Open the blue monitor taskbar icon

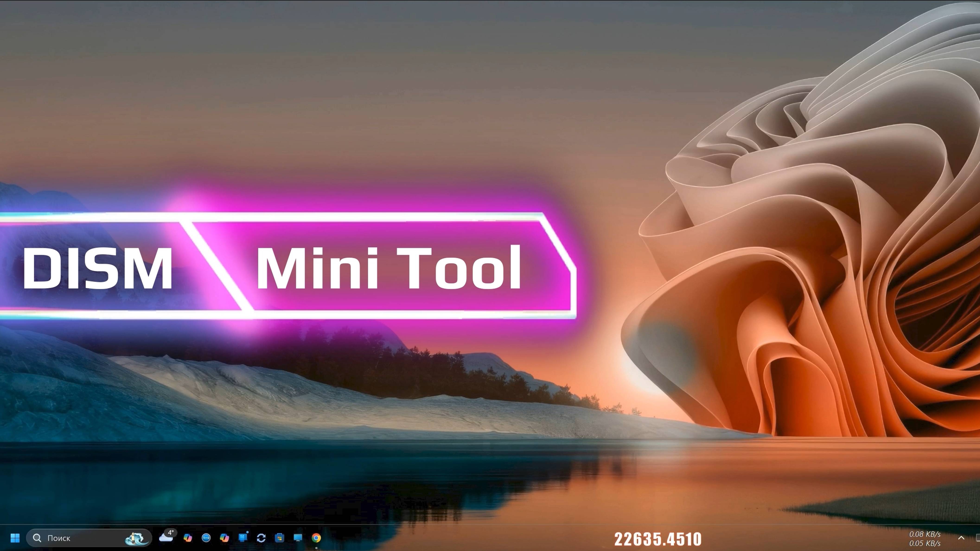pyautogui.click(x=298, y=538)
